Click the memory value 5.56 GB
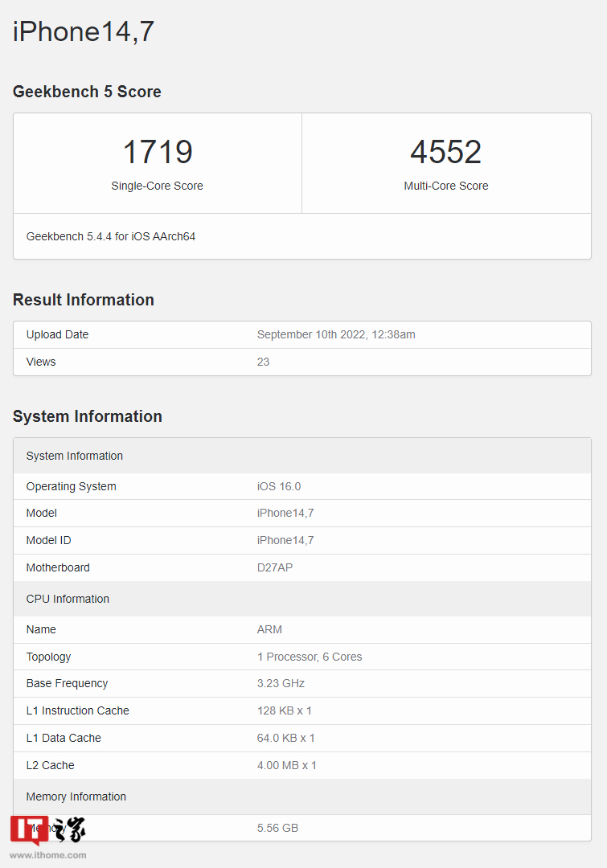This screenshot has height=868, width=607. pos(277,828)
